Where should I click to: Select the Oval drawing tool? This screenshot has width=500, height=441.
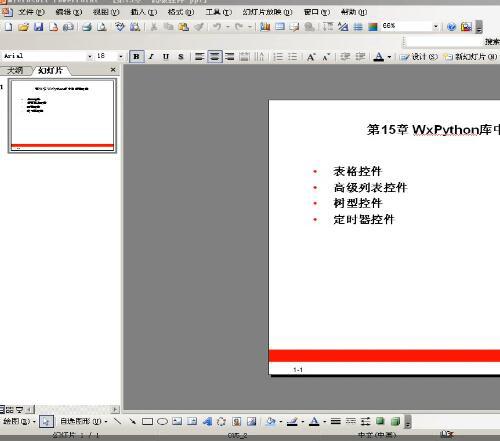(x=162, y=422)
